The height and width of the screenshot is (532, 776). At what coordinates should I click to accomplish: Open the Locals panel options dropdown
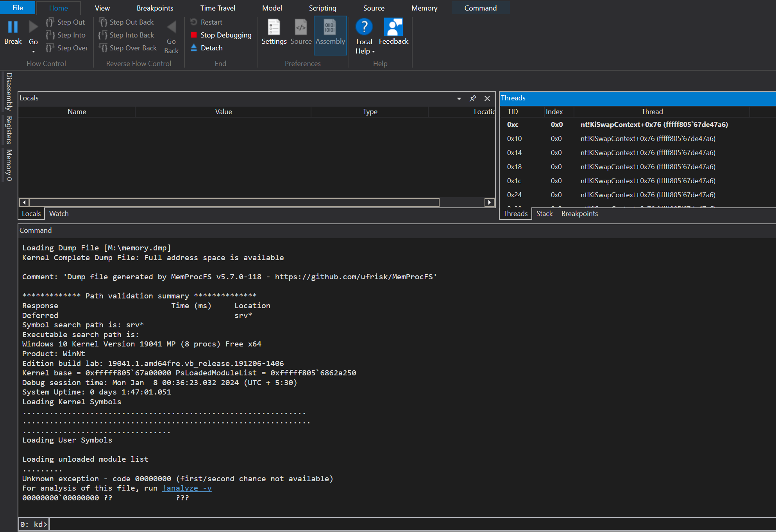pos(459,98)
